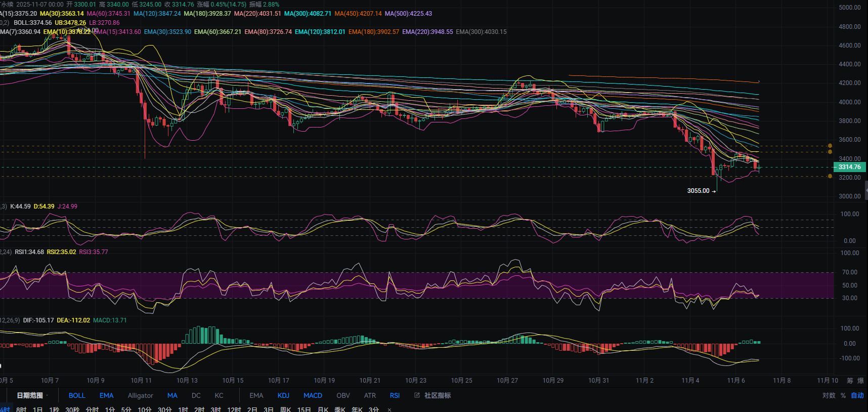Toggle the MACD sub-indicator
The height and width of the screenshot is (412, 868).
click(313, 395)
